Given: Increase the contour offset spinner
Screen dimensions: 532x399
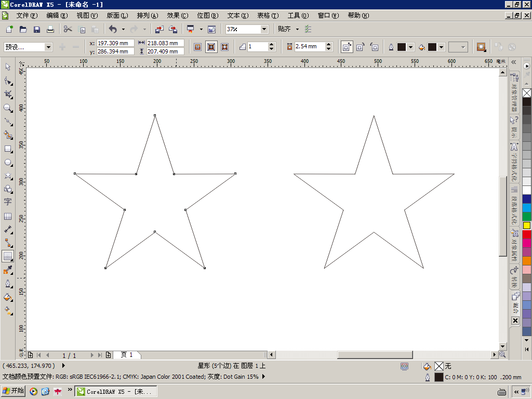Looking at the screenshot, I should click(x=328, y=45).
